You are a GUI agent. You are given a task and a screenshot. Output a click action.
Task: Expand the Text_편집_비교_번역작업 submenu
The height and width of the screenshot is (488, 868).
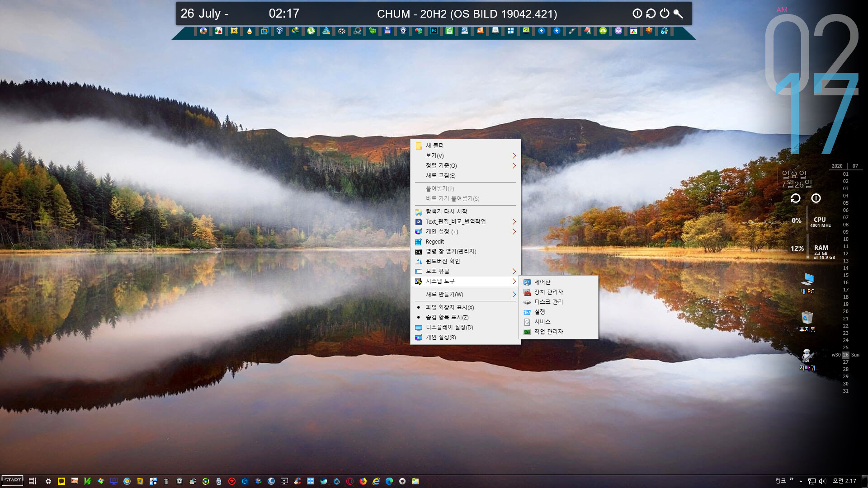tap(465, 221)
